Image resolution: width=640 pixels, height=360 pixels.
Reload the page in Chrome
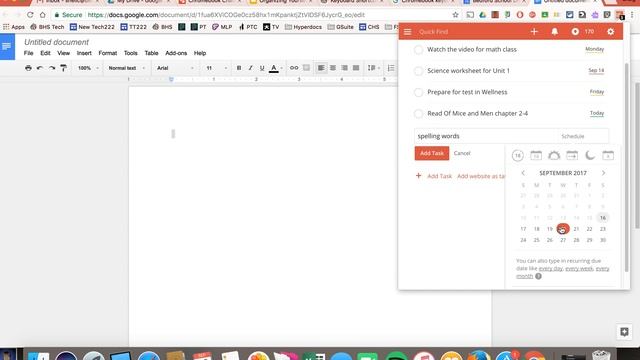point(30,15)
